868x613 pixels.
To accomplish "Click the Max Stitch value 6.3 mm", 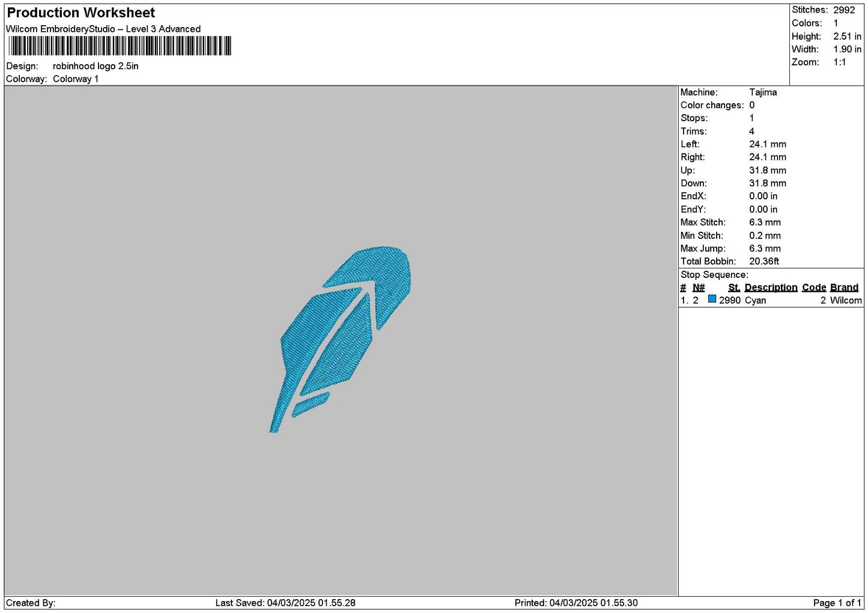I will [765, 222].
